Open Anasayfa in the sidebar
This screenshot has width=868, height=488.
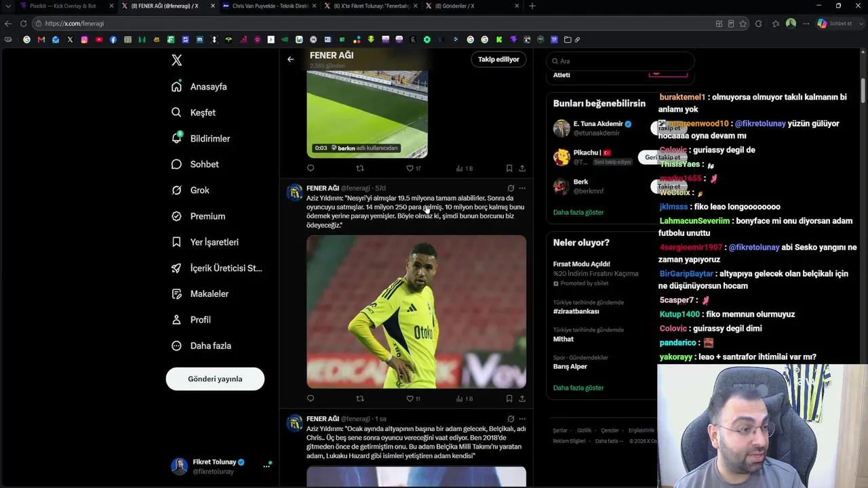tap(200, 87)
